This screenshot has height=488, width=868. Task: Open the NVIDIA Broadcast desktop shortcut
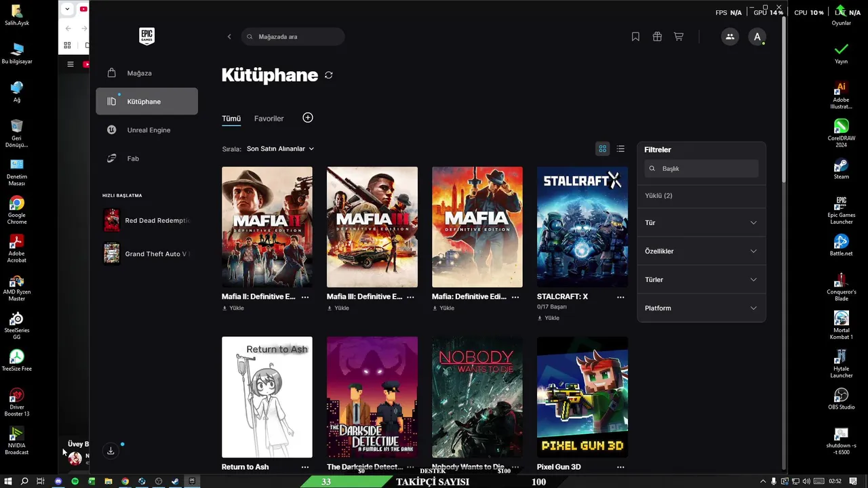tap(17, 441)
